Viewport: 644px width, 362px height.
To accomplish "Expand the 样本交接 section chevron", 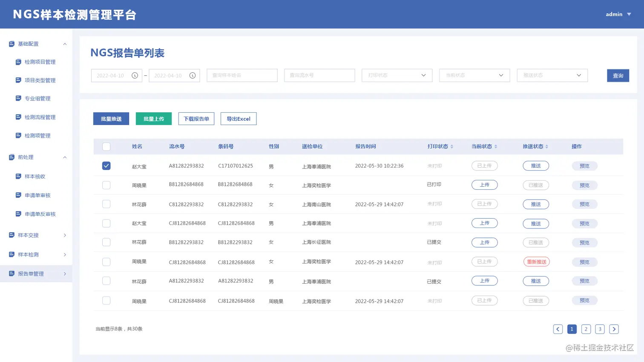I will pos(65,235).
